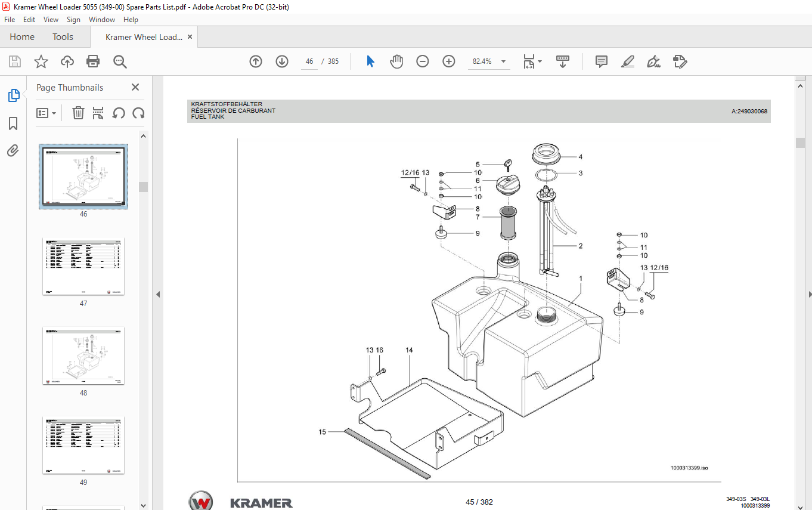Select the page 46 thumbnail
Viewport: 812px width, 510px height.
click(x=83, y=176)
